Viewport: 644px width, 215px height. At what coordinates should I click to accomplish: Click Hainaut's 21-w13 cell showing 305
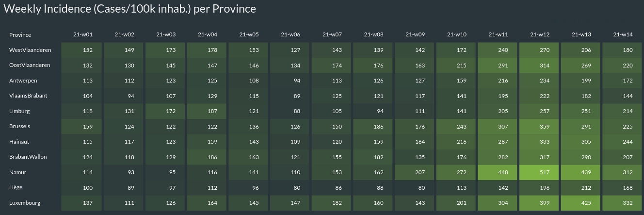[x=581, y=142]
